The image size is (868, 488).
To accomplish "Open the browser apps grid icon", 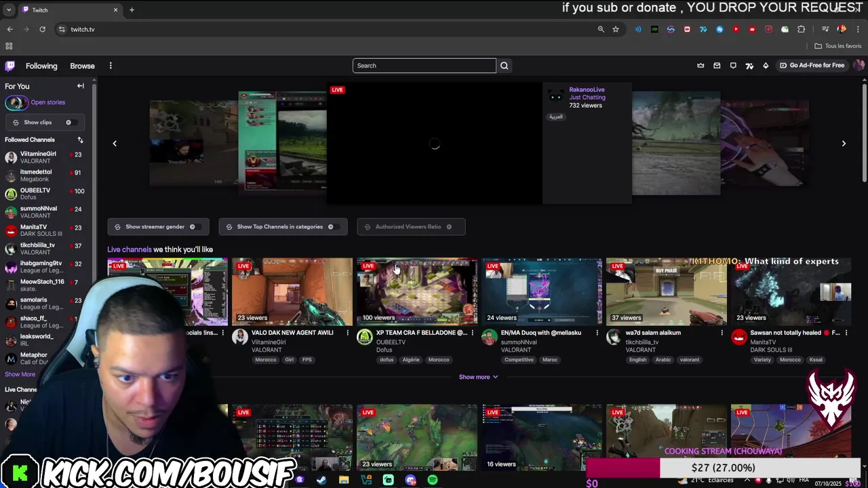I will pyautogui.click(x=9, y=46).
